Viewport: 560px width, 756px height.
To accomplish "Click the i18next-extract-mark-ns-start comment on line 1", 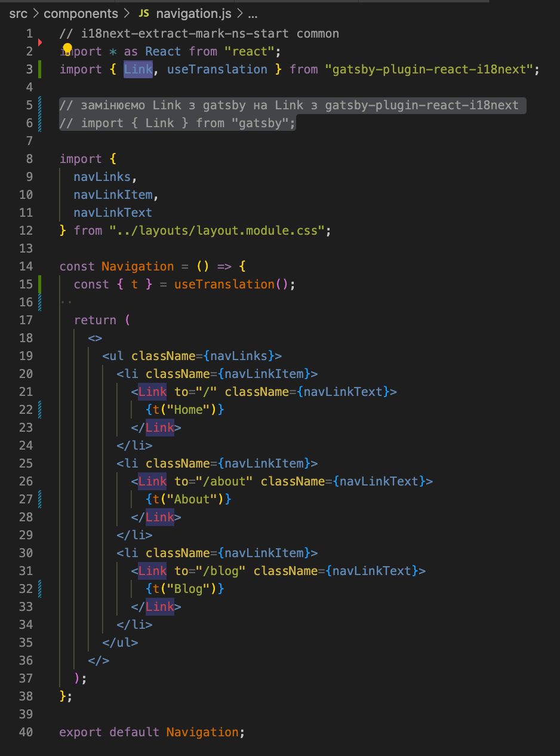I will click(199, 33).
